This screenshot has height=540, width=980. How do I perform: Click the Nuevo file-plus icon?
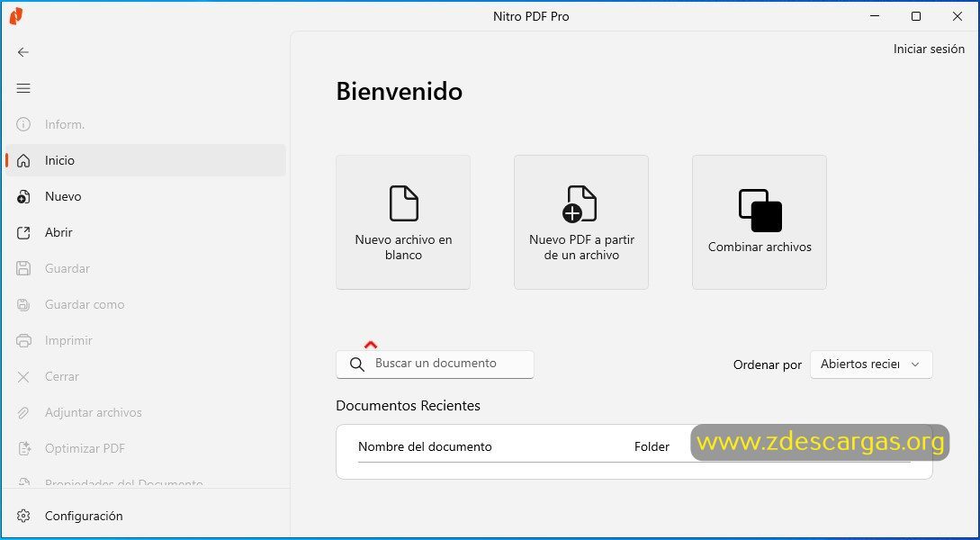(23, 197)
